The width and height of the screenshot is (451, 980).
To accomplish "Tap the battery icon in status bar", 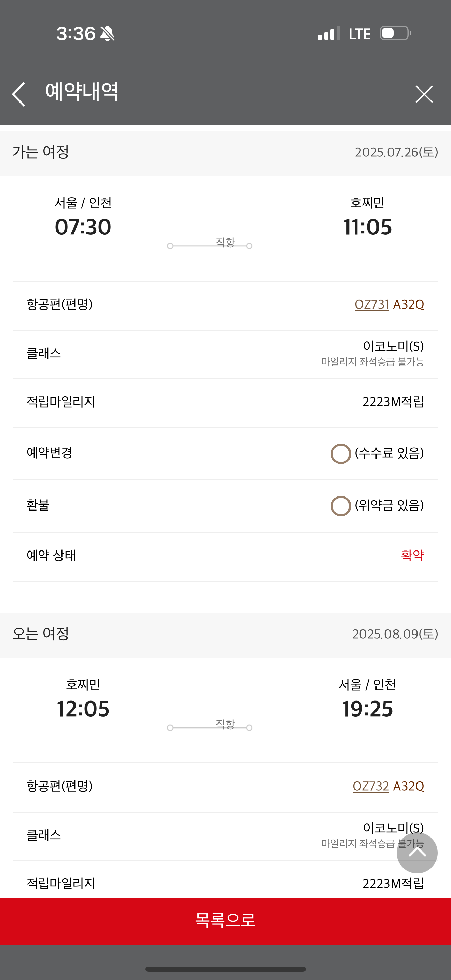I will (x=395, y=33).
